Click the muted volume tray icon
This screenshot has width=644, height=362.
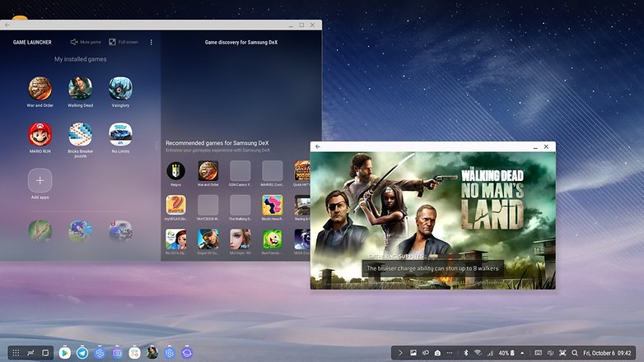(550, 353)
